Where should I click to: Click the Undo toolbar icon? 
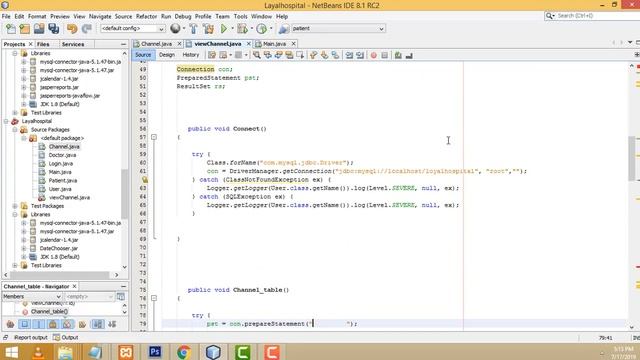pyautogui.click(x=72, y=29)
